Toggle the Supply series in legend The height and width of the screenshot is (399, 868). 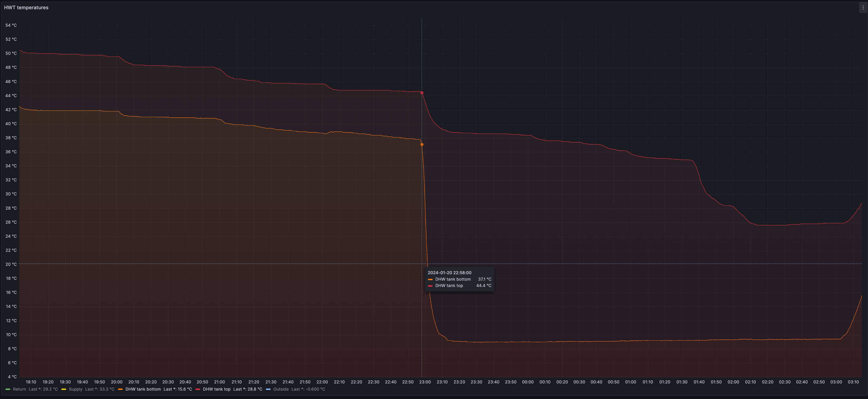[76, 389]
